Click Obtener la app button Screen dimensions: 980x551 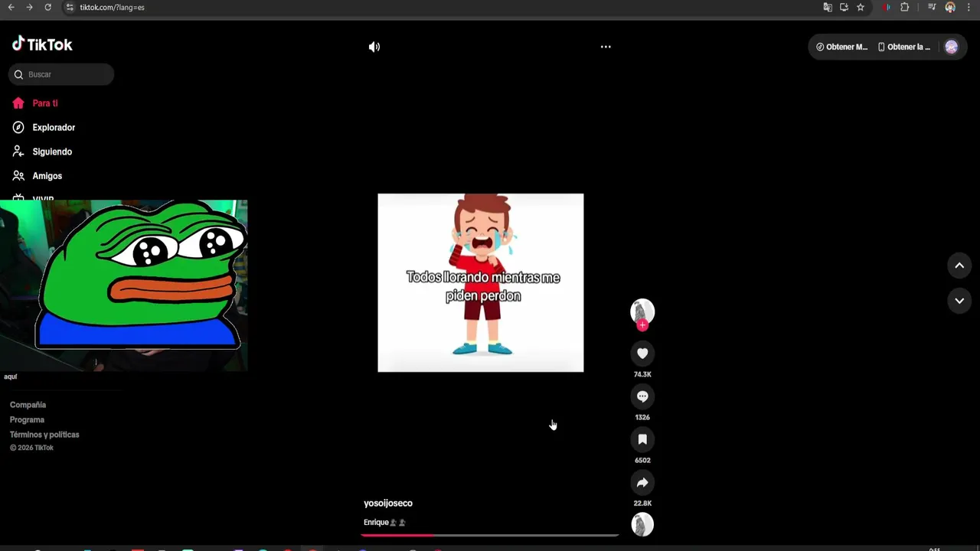pos(903,47)
